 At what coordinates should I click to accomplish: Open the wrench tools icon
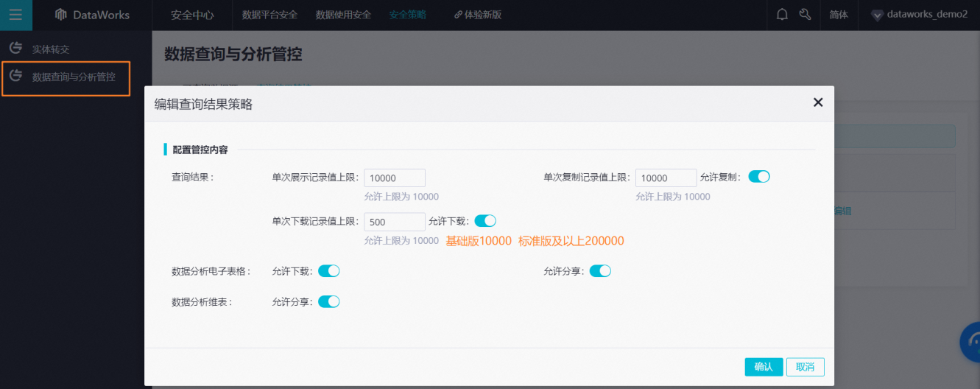point(805,15)
